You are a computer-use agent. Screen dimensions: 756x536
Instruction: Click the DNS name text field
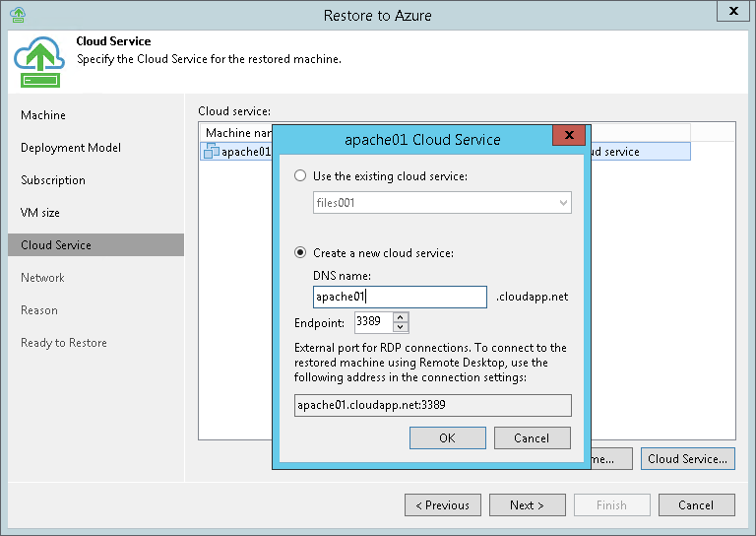coord(400,297)
